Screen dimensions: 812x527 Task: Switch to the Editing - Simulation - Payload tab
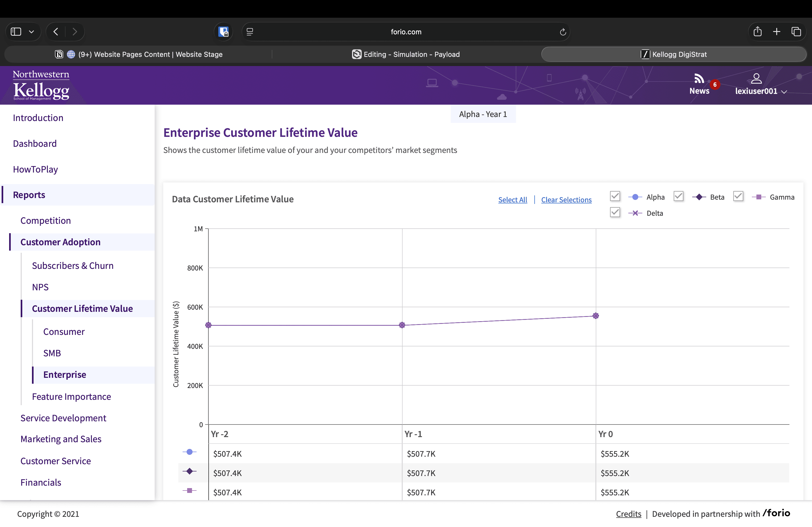tap(406, 54)
